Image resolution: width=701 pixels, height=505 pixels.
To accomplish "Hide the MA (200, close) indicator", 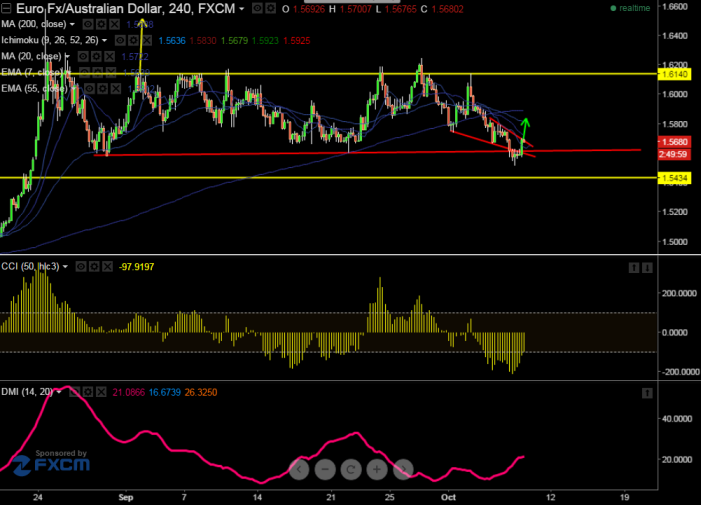I will (x=88, y=24).
